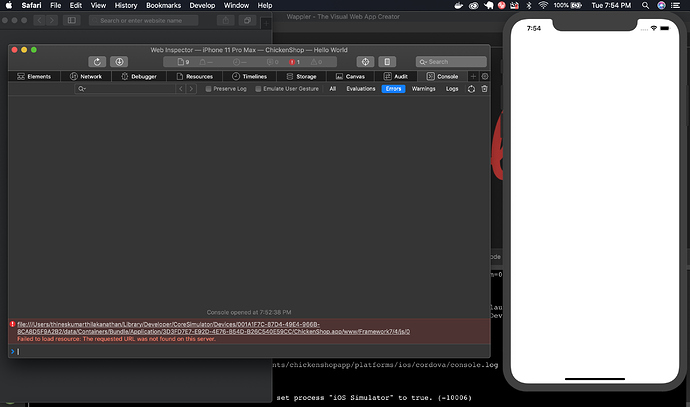690x407 pixels.
Task: Switch to the Audit tab
Action: (x=396, y=77)
